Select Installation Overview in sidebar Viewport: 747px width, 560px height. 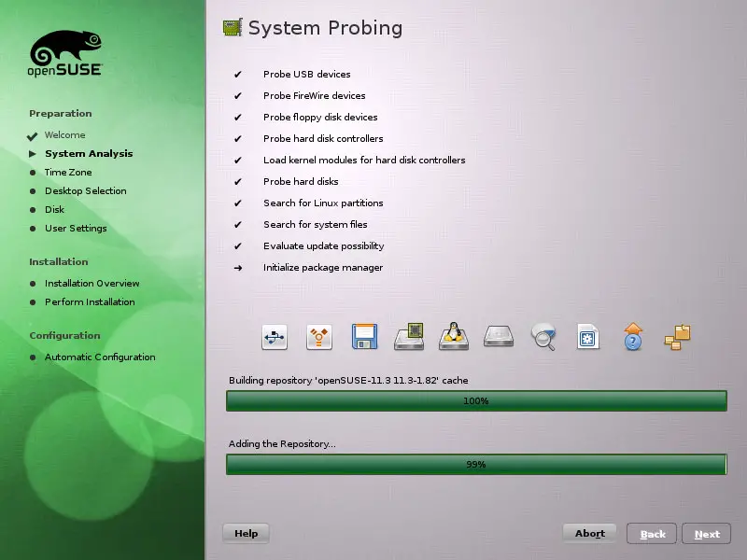[92, 284]
